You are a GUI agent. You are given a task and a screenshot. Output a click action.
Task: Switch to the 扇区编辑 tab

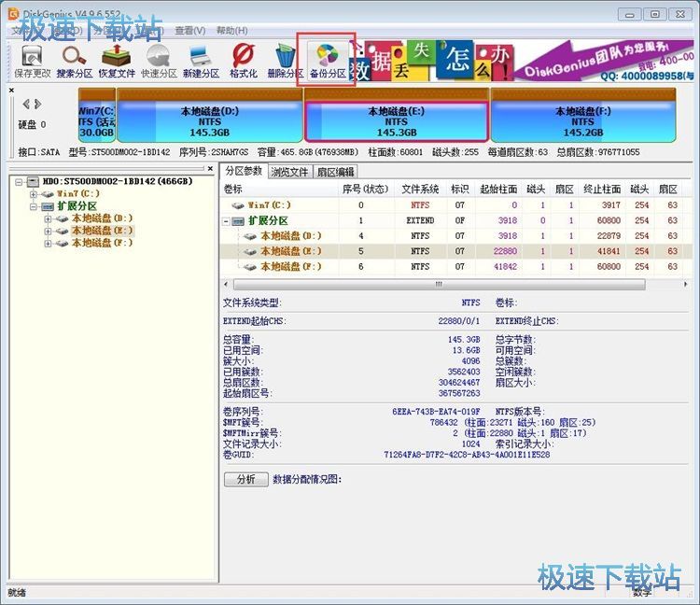pyautogui.click(x=335, y=172)
